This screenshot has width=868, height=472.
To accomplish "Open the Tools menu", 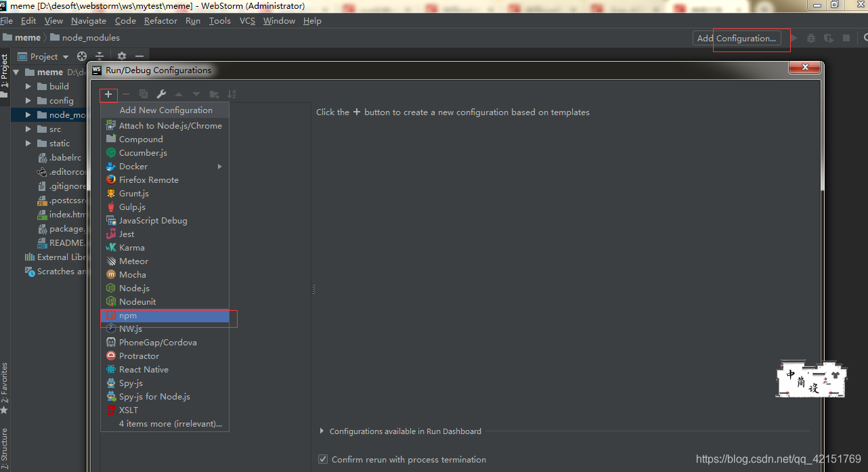I will (x=219, y=21).
